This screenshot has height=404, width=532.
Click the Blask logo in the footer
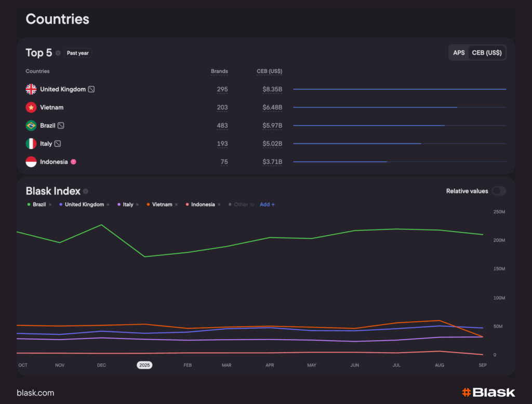488,393
